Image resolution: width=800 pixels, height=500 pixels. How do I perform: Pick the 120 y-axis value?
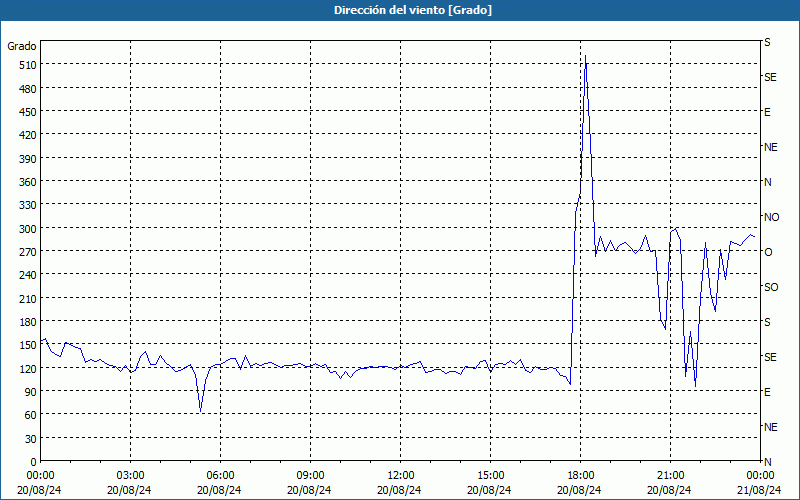(x=27, y=368)
